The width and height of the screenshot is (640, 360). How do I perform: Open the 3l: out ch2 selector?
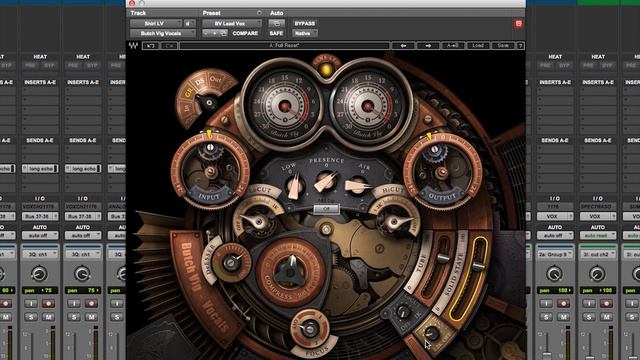click(598, 254)
